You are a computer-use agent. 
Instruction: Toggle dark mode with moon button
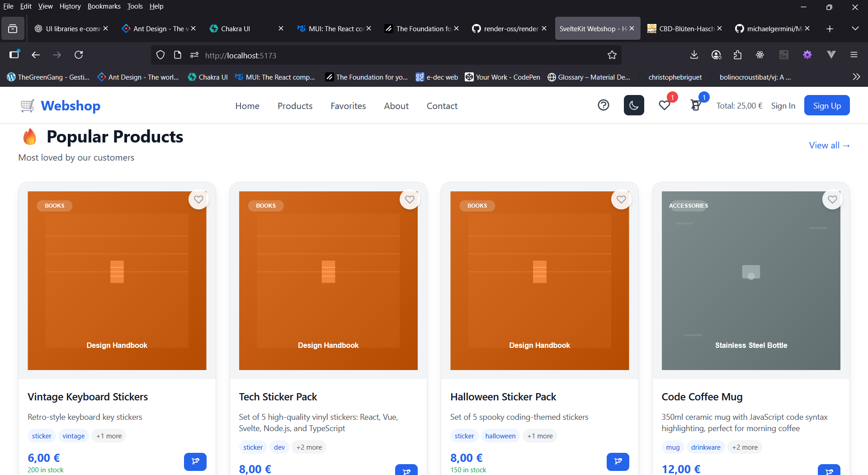634,105
